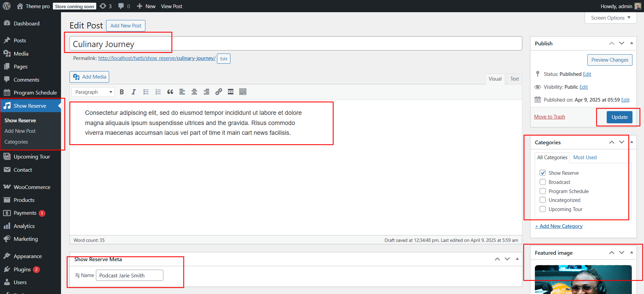Toggle the toolbar kitchen sink icon
644x294 pixels.
(243, 92)
